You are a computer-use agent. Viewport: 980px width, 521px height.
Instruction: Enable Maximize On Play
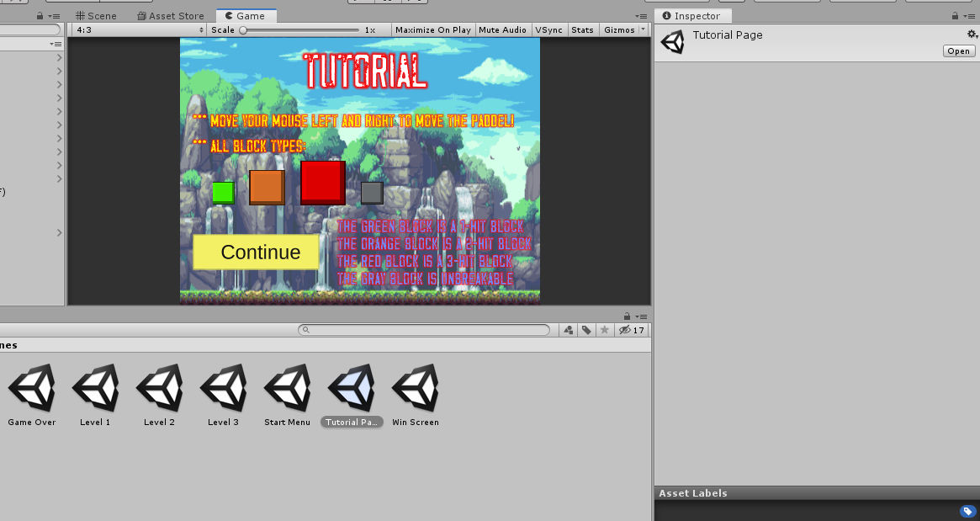[432, 29]
